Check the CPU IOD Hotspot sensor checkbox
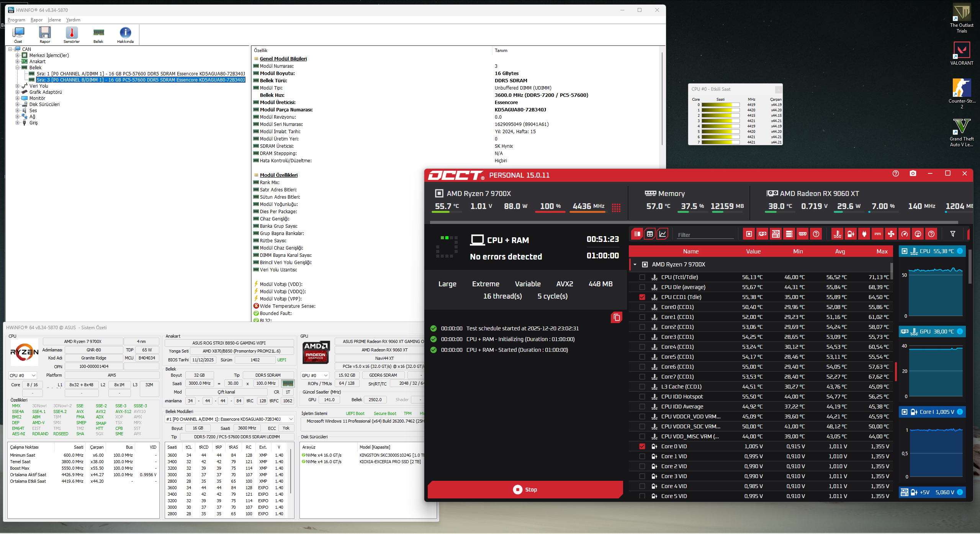 pos(642,397)
